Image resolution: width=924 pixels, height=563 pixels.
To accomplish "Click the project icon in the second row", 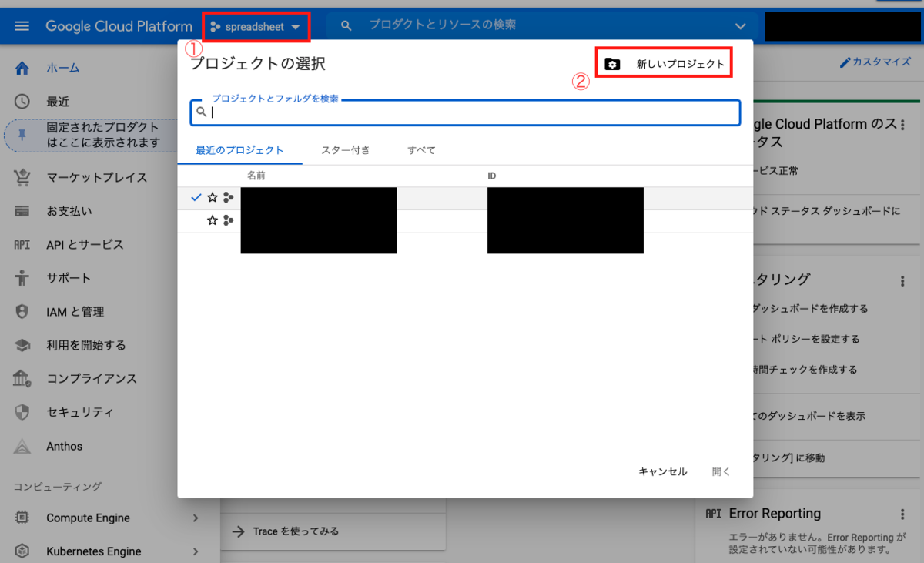I will point(228,221).
